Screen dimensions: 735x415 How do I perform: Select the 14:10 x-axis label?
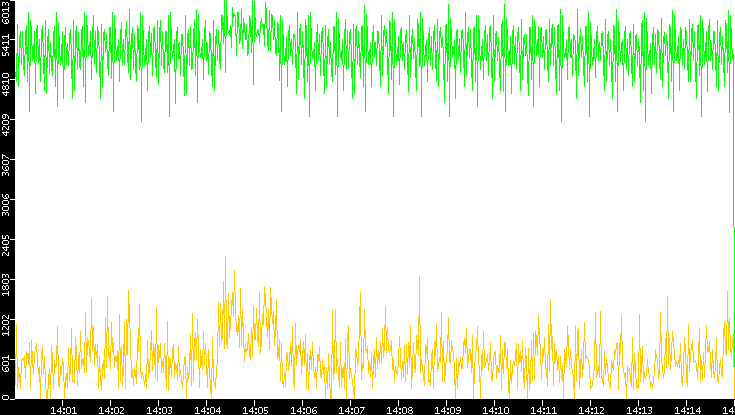point(496,410)
